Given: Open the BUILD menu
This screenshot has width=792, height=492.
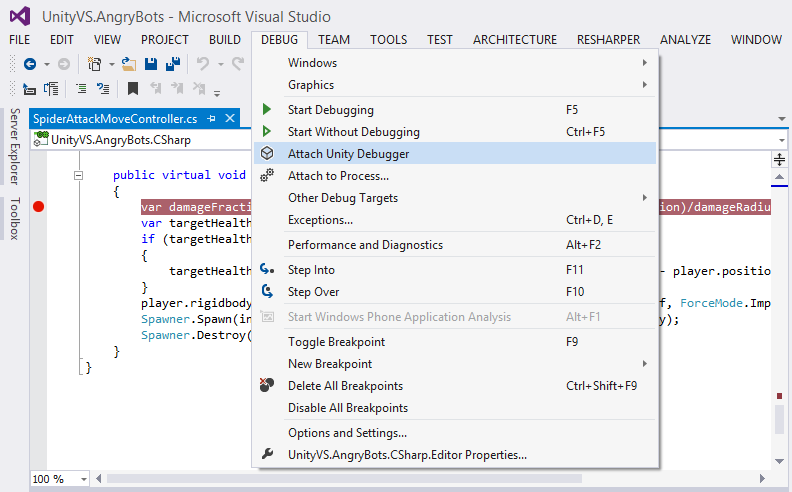Looking at the screenshot, I should tap(225, 39).
